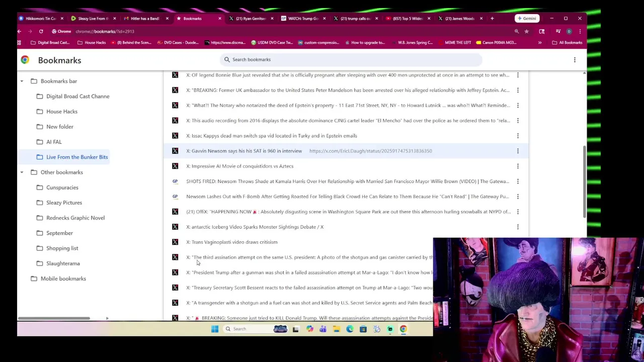The width and height of the screenshot is (644, 362).
Task: Click the bookmarks list vertical scrollbar
Action: (x=584, y=182)
